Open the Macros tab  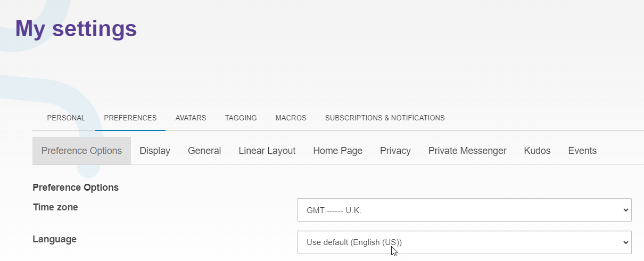coord(291,118)
